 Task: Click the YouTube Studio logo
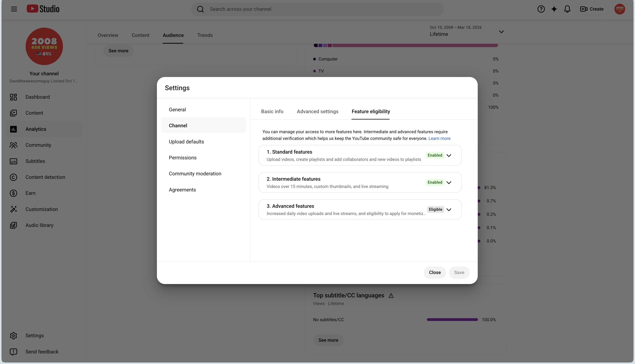[x=43, y=9]
